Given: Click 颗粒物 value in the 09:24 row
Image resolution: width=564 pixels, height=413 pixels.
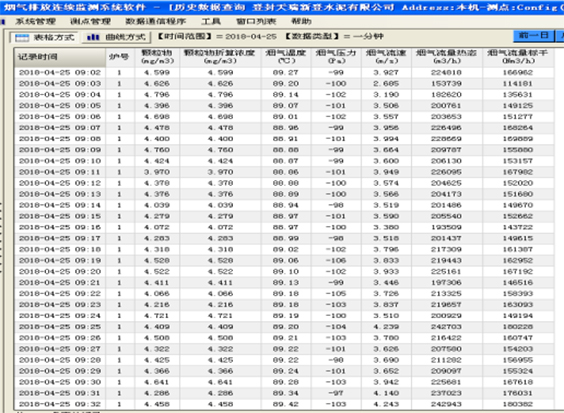Looking at the screenshot, I should point(157,316).
